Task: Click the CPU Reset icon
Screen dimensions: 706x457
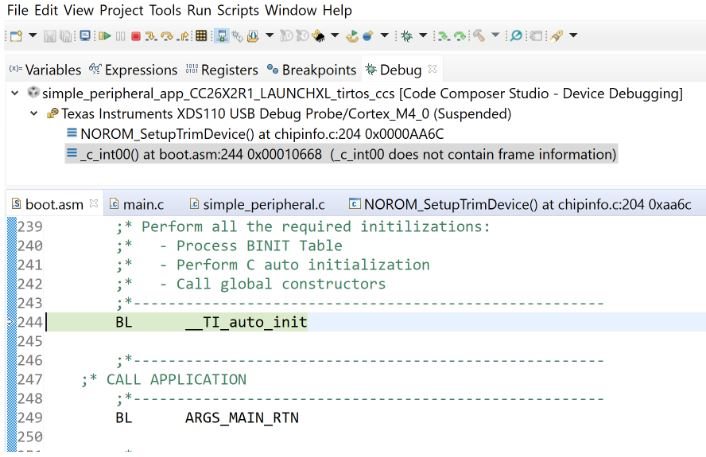Action: 253,36
